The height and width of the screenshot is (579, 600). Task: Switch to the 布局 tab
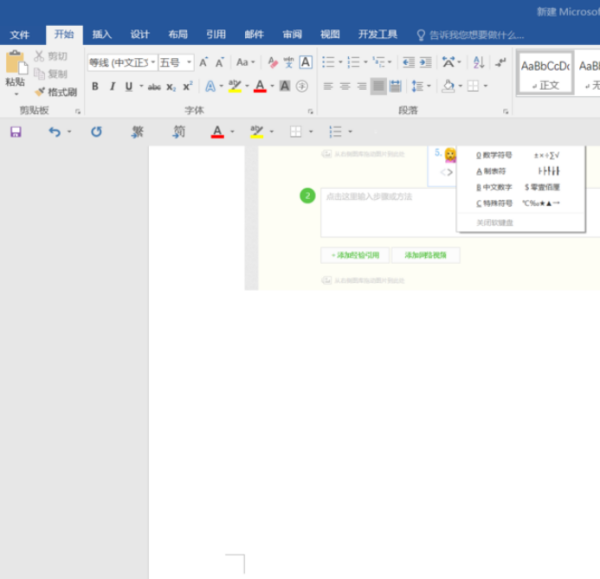[178, 35]
